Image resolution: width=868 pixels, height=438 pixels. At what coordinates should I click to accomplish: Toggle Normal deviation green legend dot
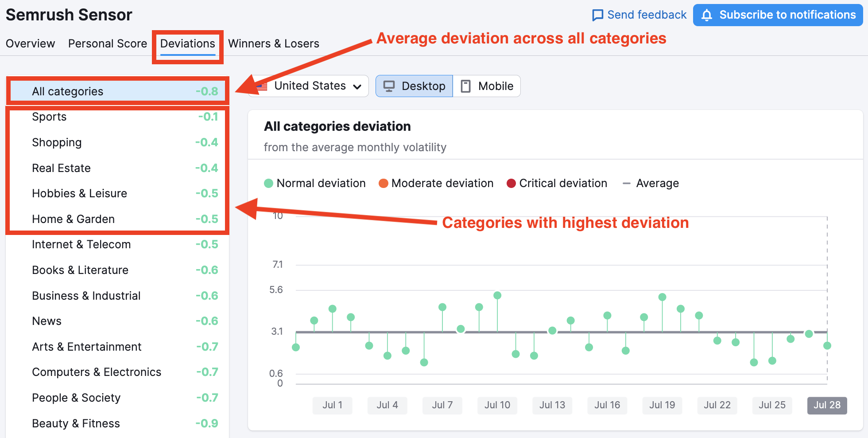(268, 184)
